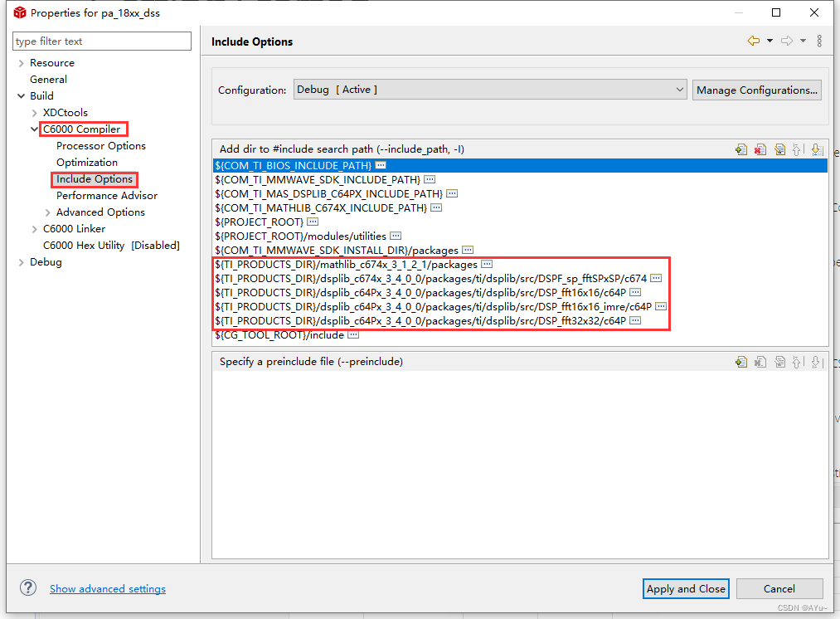Screen dimensions: 840x619
Task: Collapse the C6000 Compiler node
Action: point(34,129)
